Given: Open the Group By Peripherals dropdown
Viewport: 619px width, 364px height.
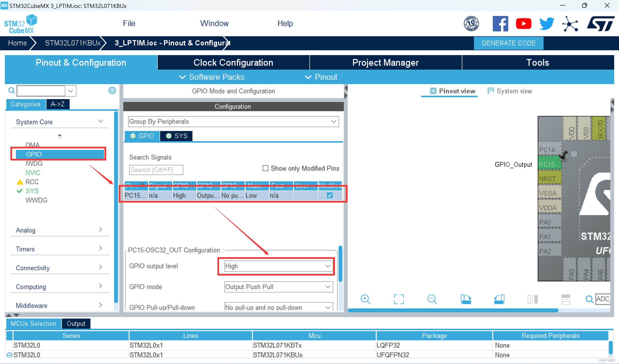Looking at the screenshot, I should pos(233,122).
